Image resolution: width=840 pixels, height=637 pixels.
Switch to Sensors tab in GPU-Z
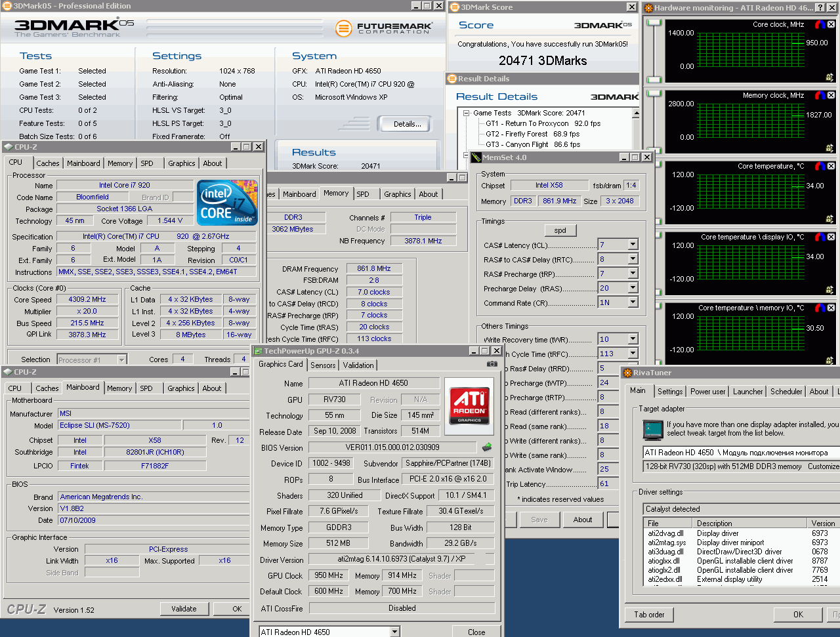pyautogui.click(x=323, y=365)
